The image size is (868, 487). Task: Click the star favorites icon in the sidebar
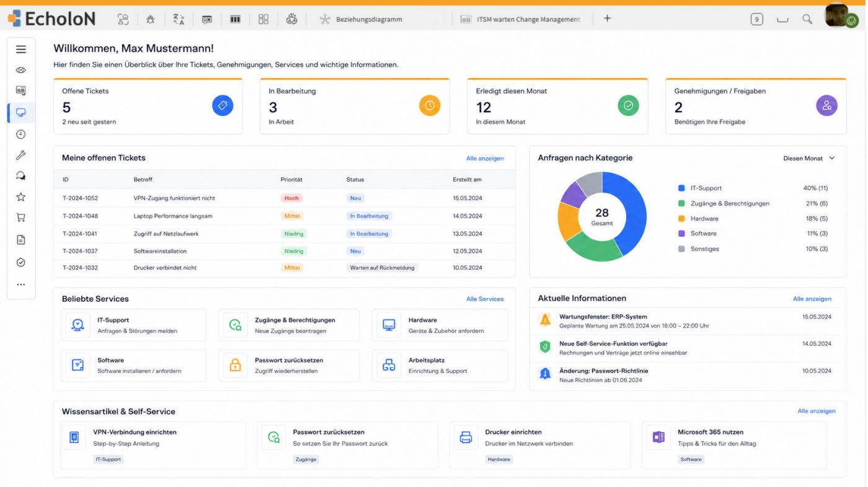click(21, 197)
